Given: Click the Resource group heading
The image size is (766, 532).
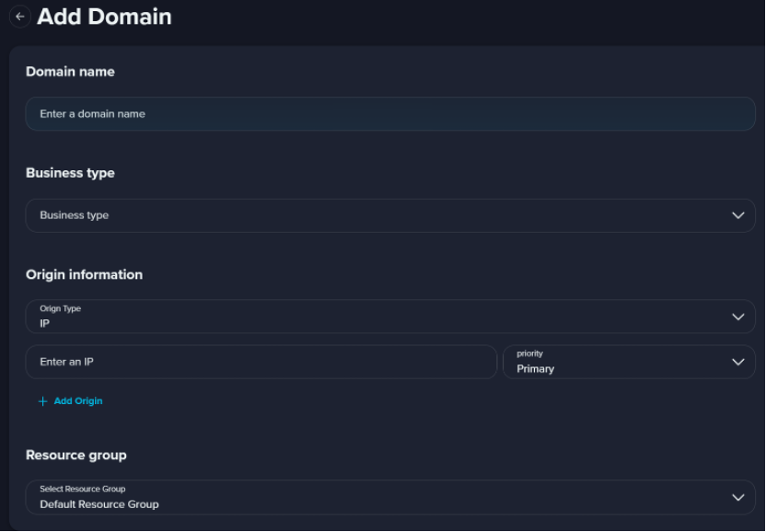Looking at the screenshot, I should [76, 456].
